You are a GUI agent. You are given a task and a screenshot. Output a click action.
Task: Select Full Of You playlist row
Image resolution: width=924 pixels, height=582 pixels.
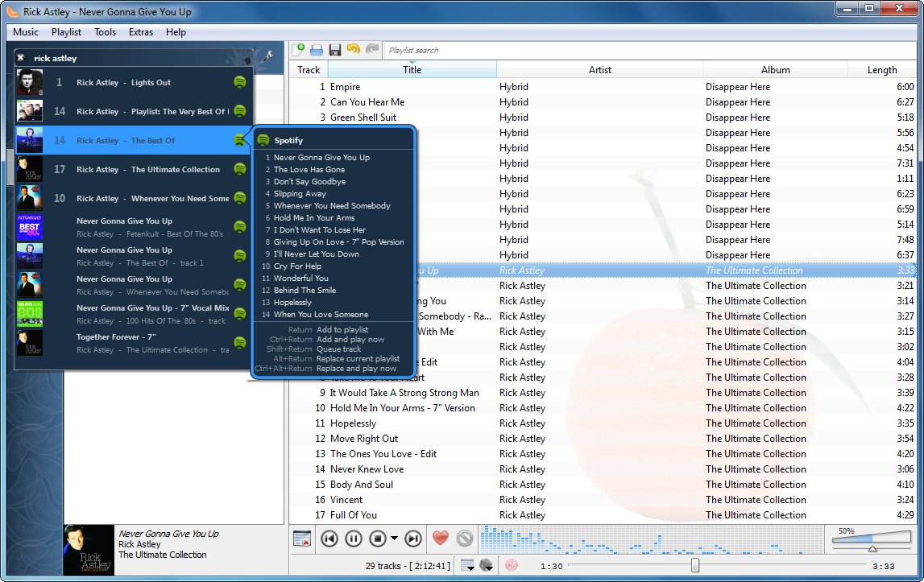[603, 515]
